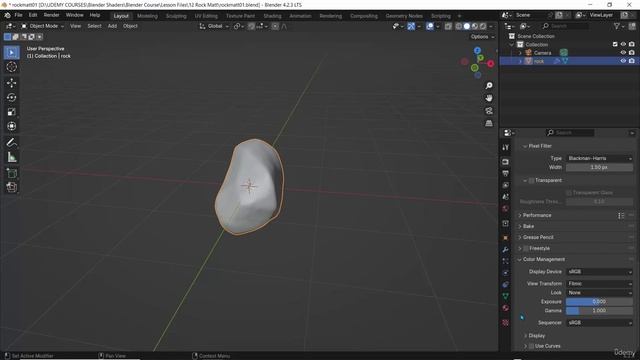Switch to Solid viewport shading
This screenshot has width=640, height=360.
point(467,26)
